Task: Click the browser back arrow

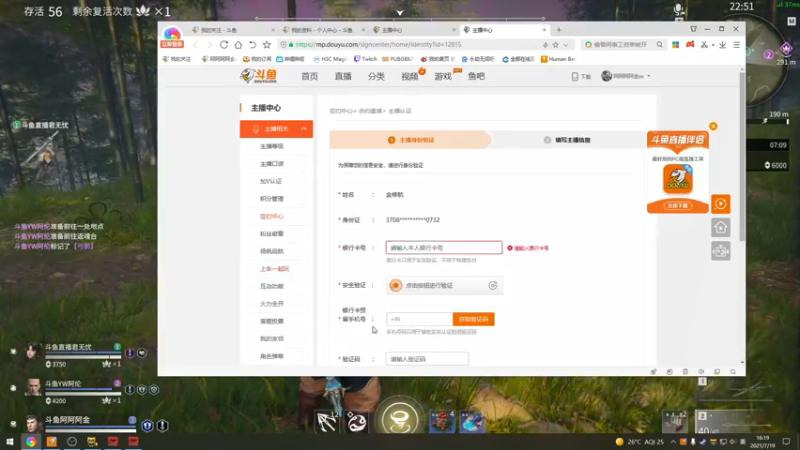Action: pyautogui.click(x=196, y=45)
